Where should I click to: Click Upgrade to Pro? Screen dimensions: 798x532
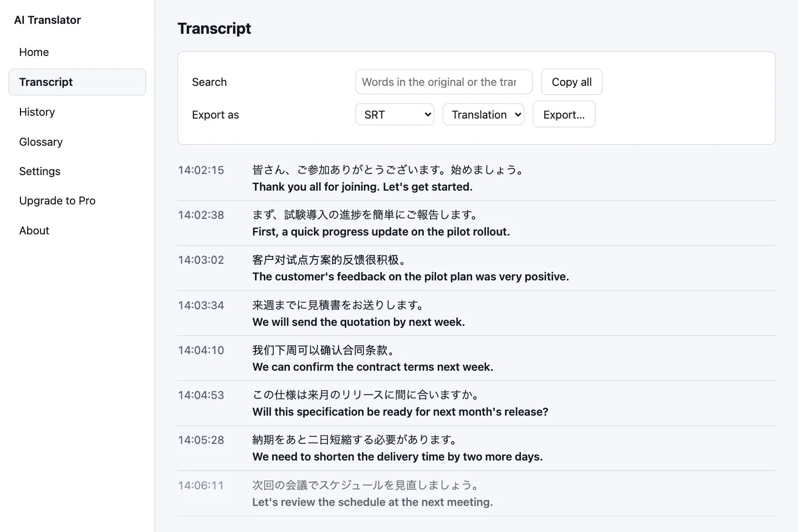pyautogui.click(x=77, y=201)
